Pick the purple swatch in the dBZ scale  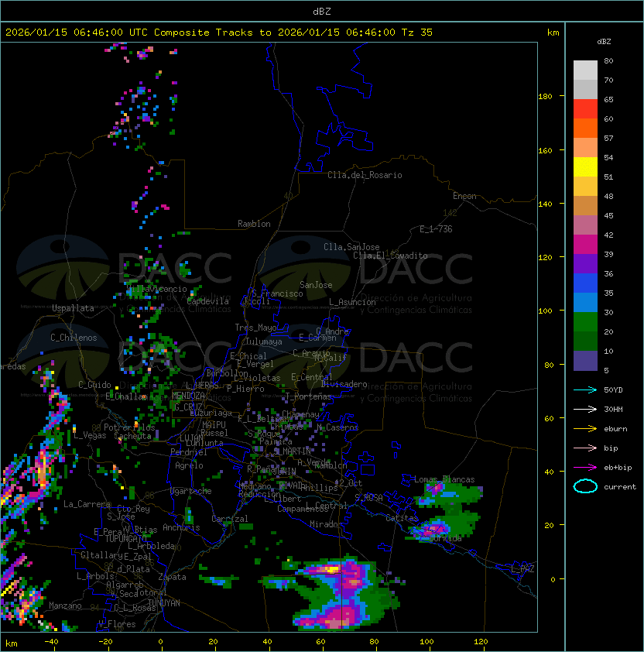(585, 263)
